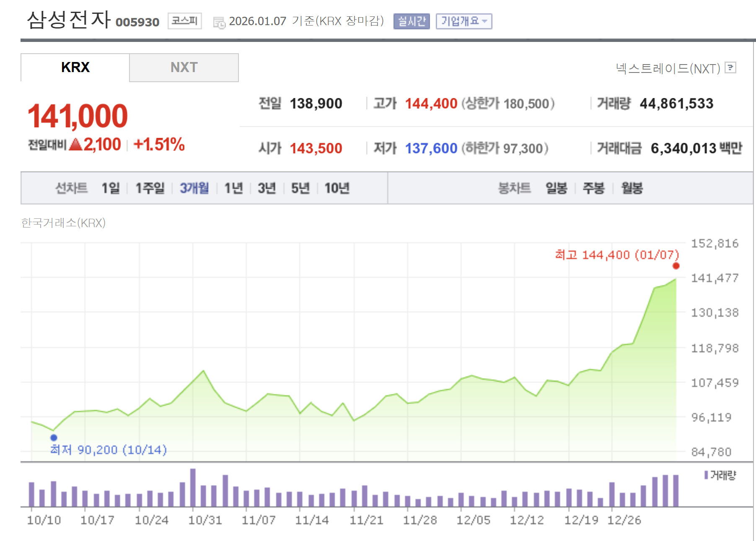Click the previous close value 138,900
The width and height of the screenshot is (756, 541).
(316, 104)
